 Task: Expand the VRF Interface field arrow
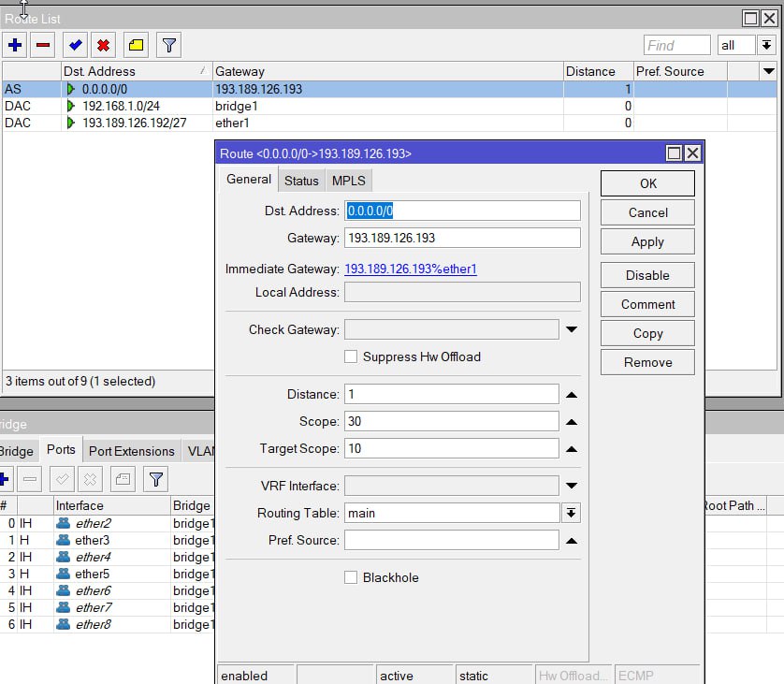572,486
